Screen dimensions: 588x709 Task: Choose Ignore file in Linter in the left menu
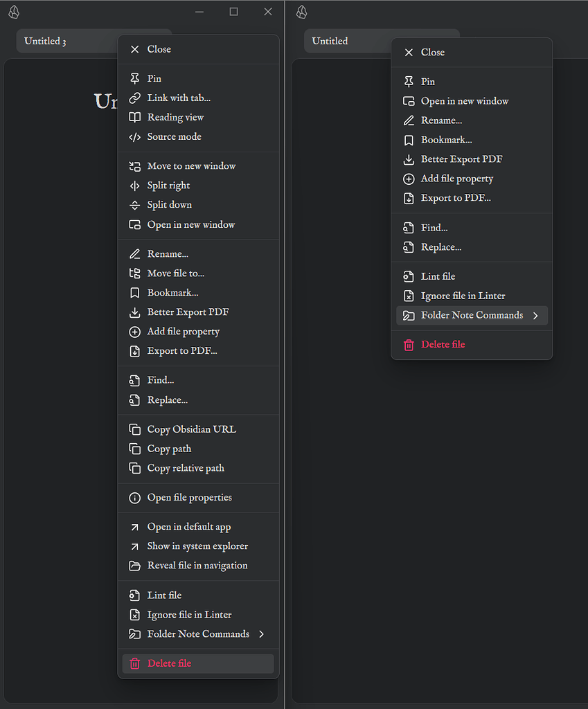[x=198, y=615]
